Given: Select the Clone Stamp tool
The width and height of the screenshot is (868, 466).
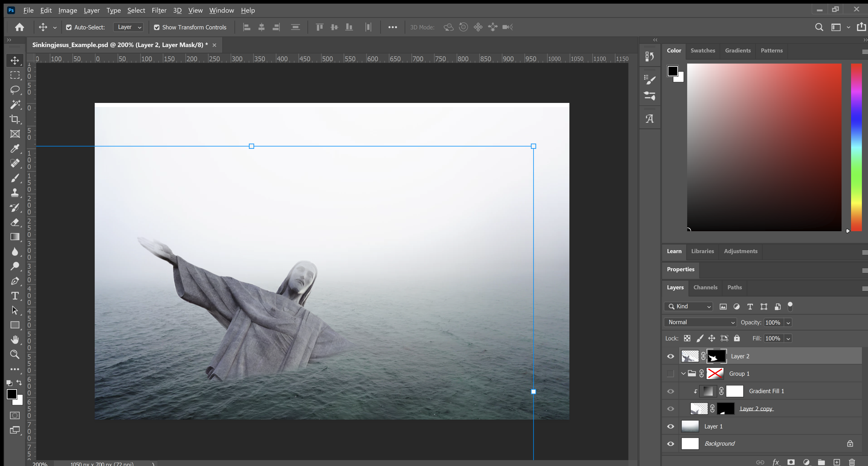Looking at the screenshot, I should click(15, 193).
